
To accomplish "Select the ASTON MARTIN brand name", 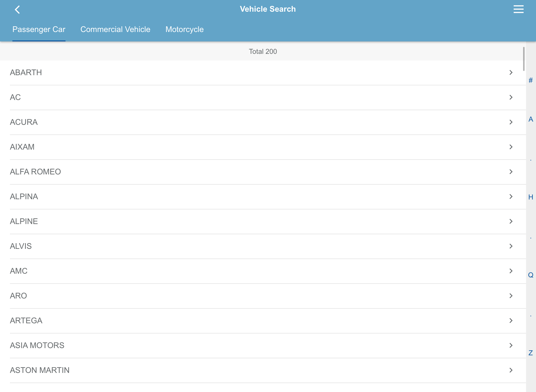I will (40, 370).
